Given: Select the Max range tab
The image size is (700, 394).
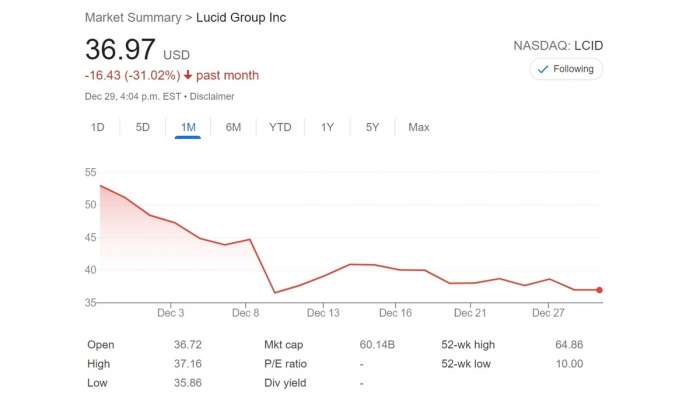Looking at the screenshot, I should pyautogui.click(x=419, y=127).
